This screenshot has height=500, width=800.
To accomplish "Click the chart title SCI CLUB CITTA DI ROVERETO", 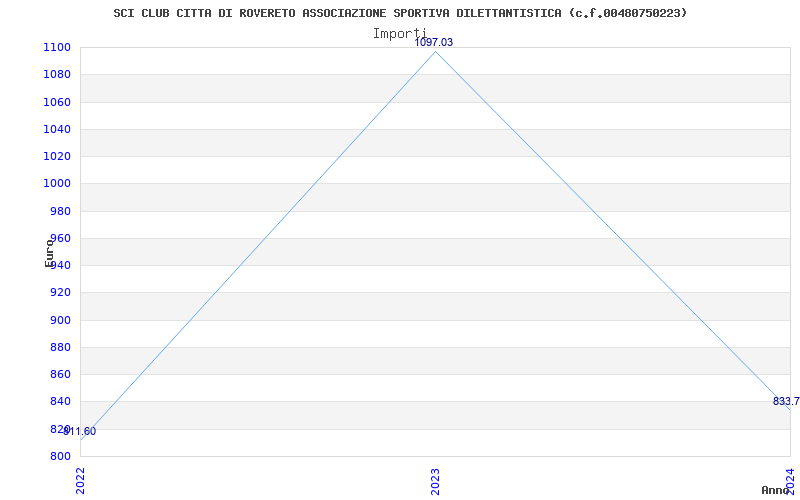I will pos(399,13).
